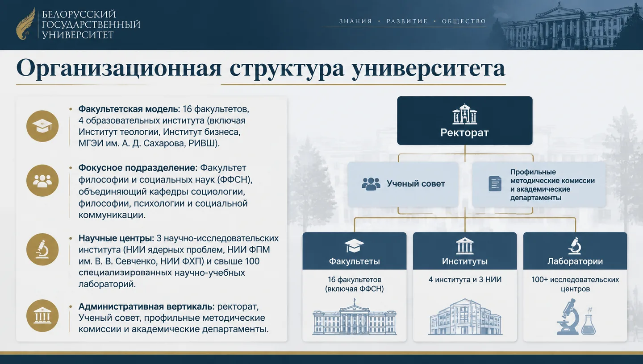643x364 pixels.
Task: Click the Институты card header label
Action: [x=465, y=261]
